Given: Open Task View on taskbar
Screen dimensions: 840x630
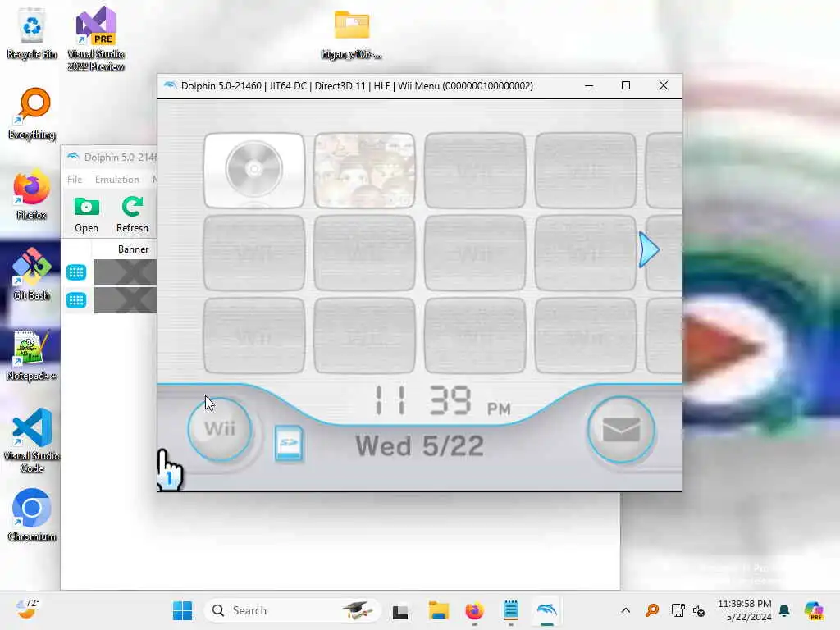Looking at the screenshot, I should point(400,611).
